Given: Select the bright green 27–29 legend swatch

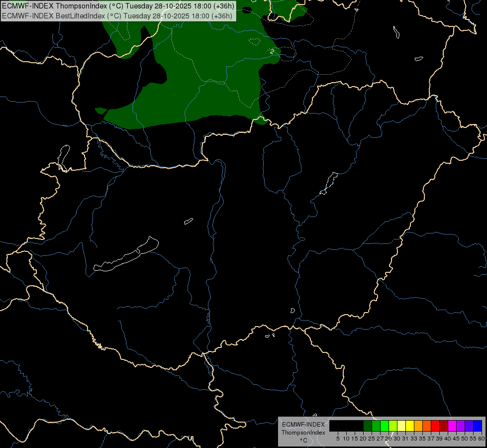Looking at the screenshot, I should [x=385, y=426].
